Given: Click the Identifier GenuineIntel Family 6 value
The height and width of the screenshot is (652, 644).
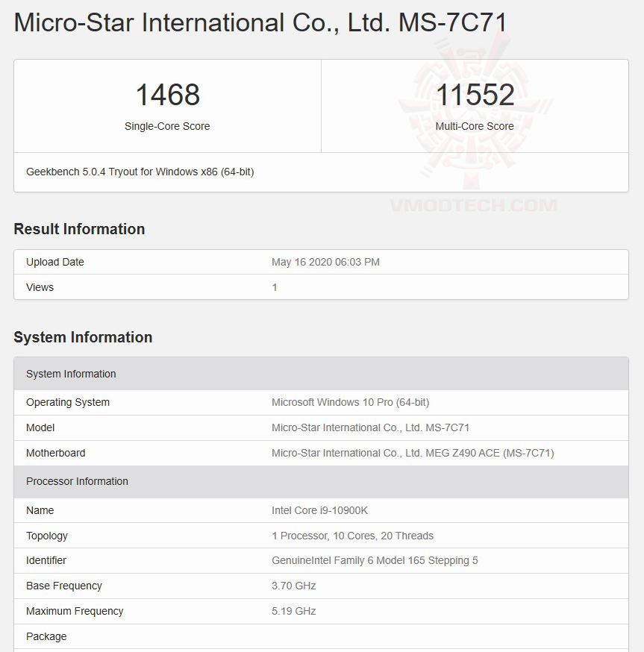Looking at the screenshot, I should [x=366, y=560].
